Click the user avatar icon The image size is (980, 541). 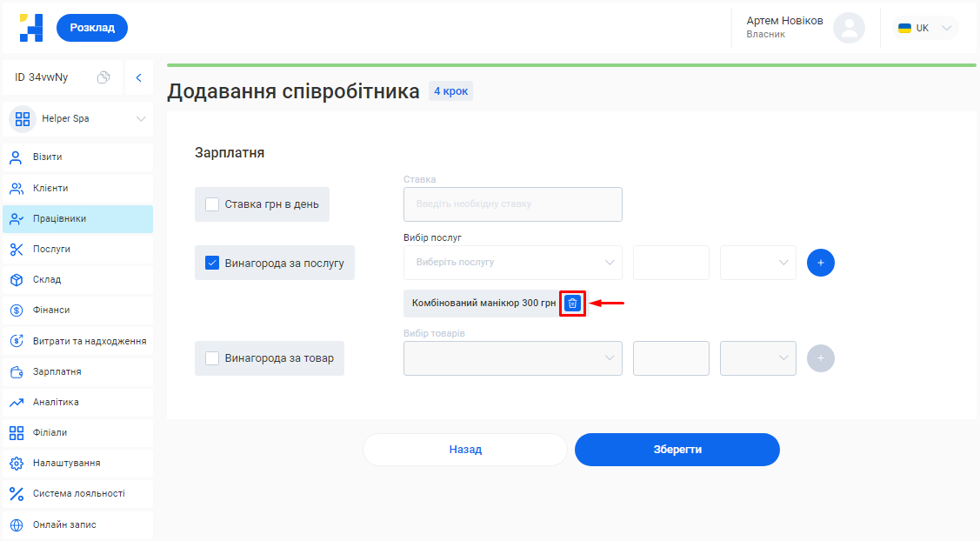coord(848,28)
